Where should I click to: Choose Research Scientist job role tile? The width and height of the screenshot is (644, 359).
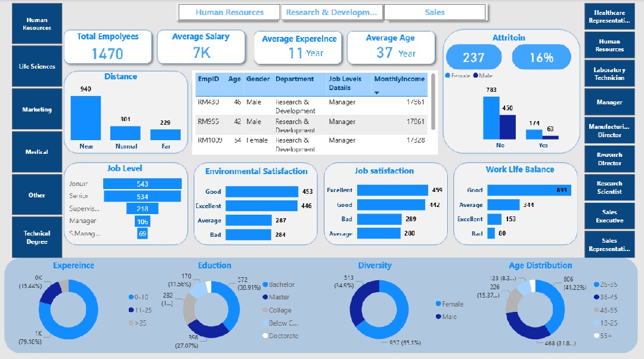click(609, 187)
